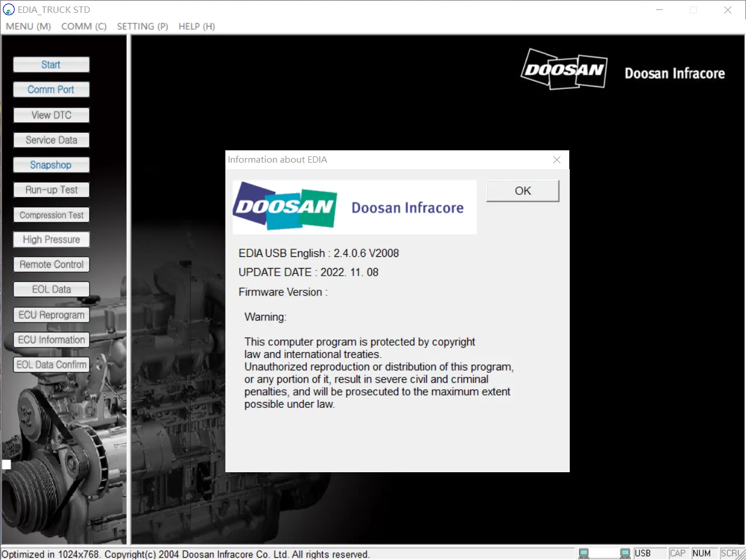
Task: Open ECU Reprogram
Action: 51,315
